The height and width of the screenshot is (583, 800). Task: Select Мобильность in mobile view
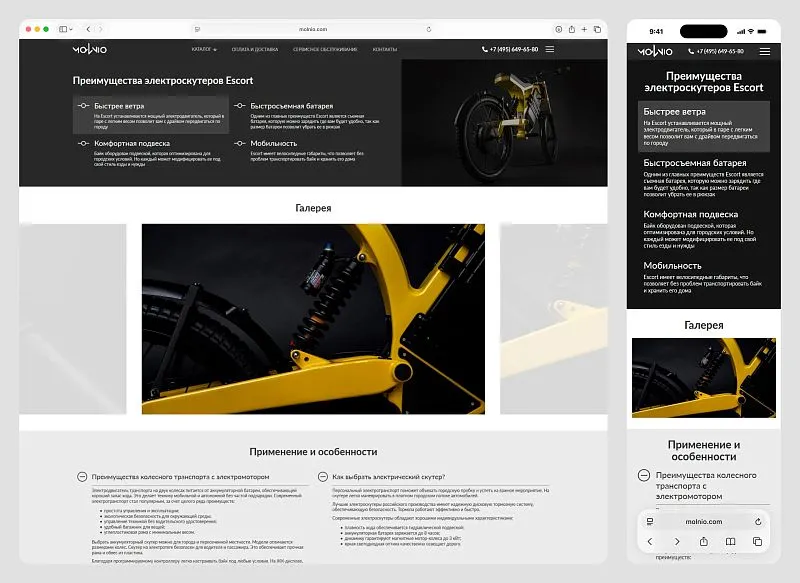pyautogui.click(x=704, y=276)
